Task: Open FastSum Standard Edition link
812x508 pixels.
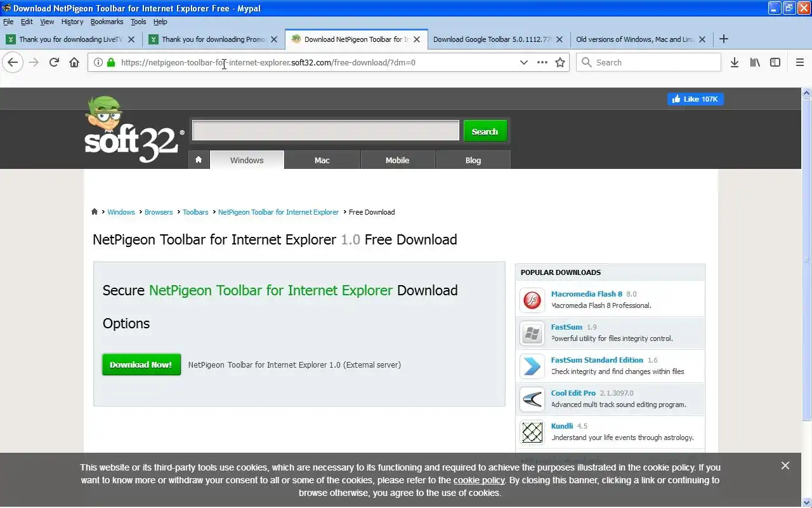Action: pyautogui.click(x=597, y=360)
